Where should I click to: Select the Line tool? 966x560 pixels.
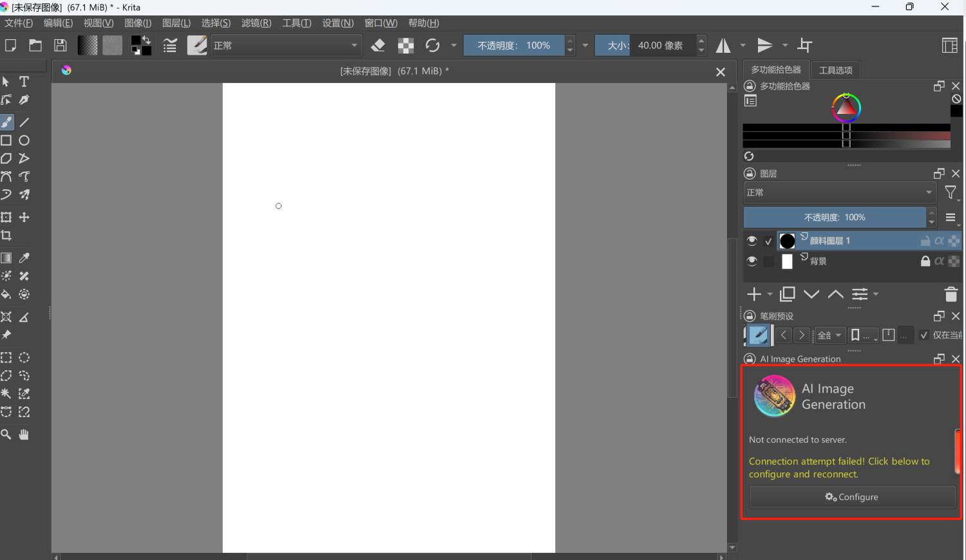click(24, 122)
